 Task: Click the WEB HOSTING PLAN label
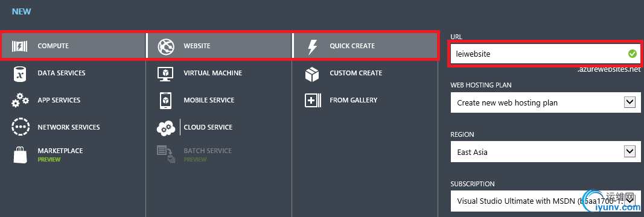pyautogui.click(x=481, y=86)
